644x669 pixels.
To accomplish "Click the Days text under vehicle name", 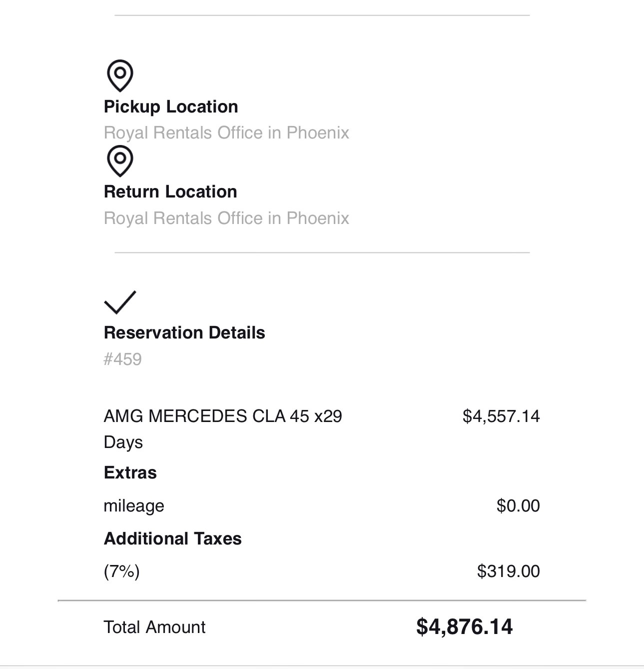I will (x=123, y=443).
